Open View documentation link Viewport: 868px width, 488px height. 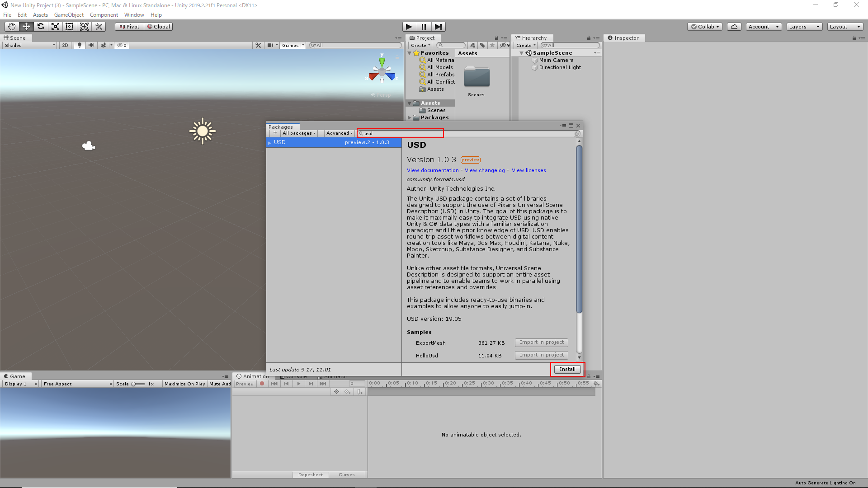tap(433, 170)
